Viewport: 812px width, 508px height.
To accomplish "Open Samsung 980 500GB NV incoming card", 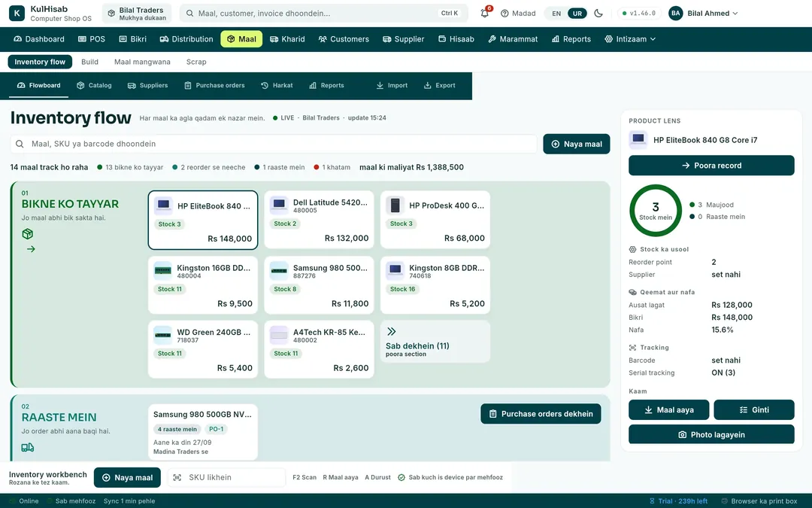I will click(x=203, y=432).
